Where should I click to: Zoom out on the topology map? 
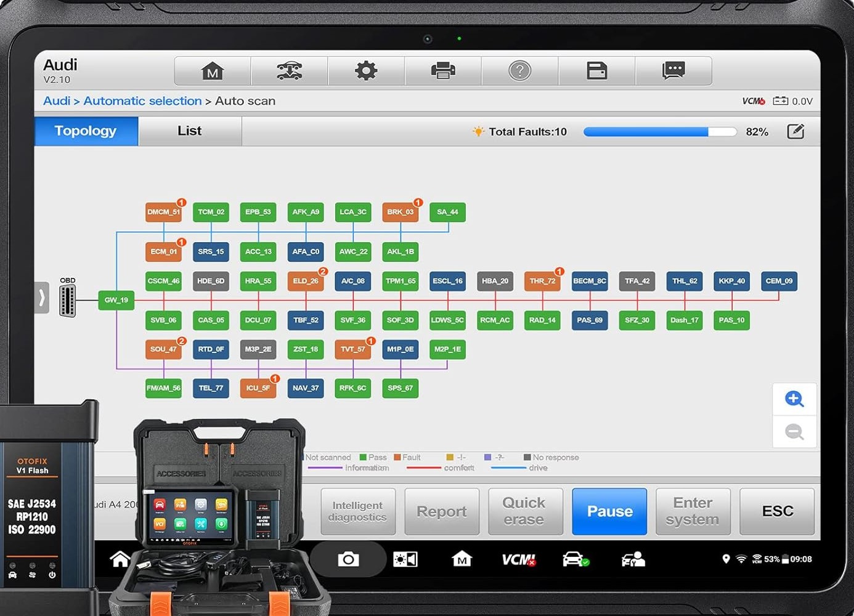pos(794,432)
